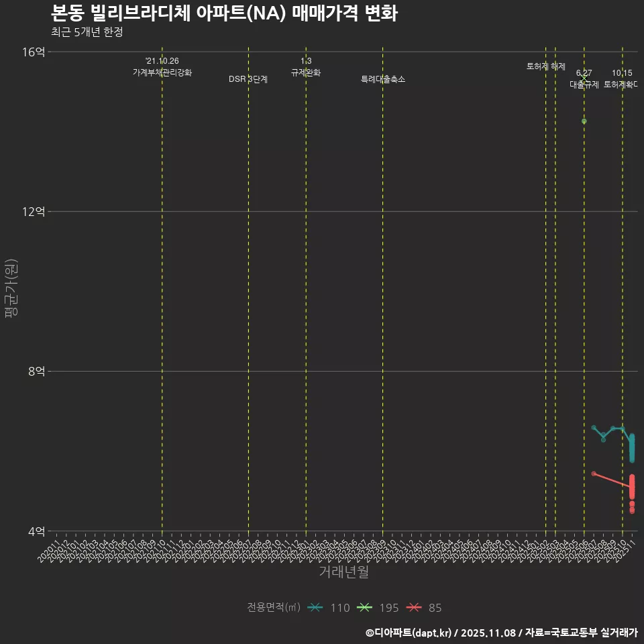Image resolution: width=644 pixels, height=644 pixels.
Task: Toggle visibility of the 195 series
Action: click(390, 608)
